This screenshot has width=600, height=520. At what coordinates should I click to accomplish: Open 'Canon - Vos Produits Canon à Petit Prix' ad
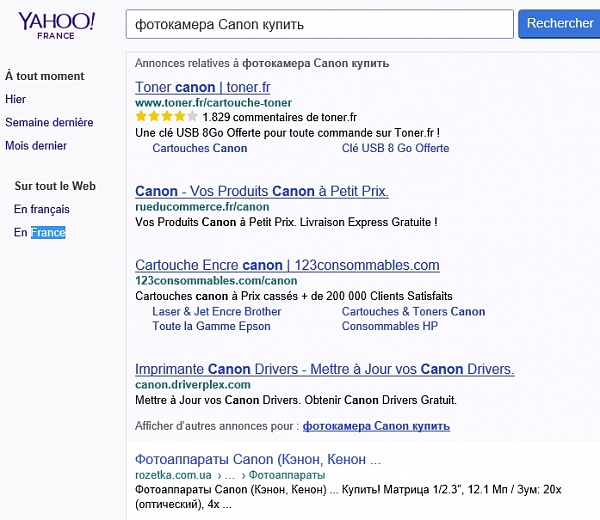click(262, 191)
